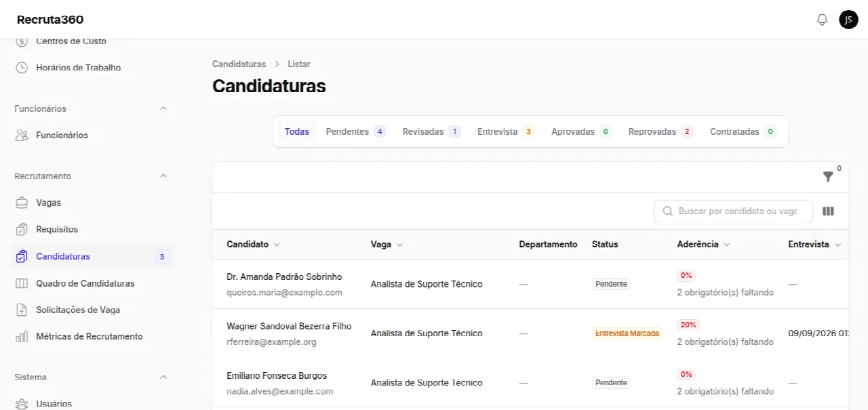The width and height of the screenshot is (868, 410).
Task: Open the notifications bell
Action: 822,20
